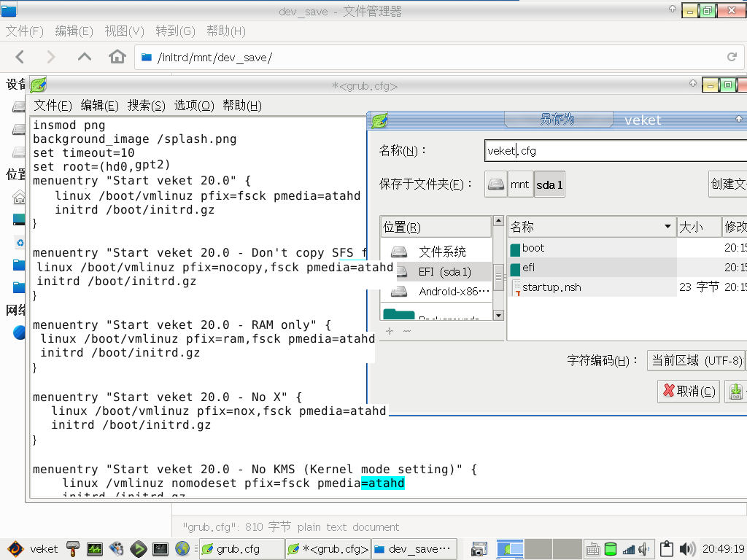Open the web browser globe icon

click(x=182, y=549)
